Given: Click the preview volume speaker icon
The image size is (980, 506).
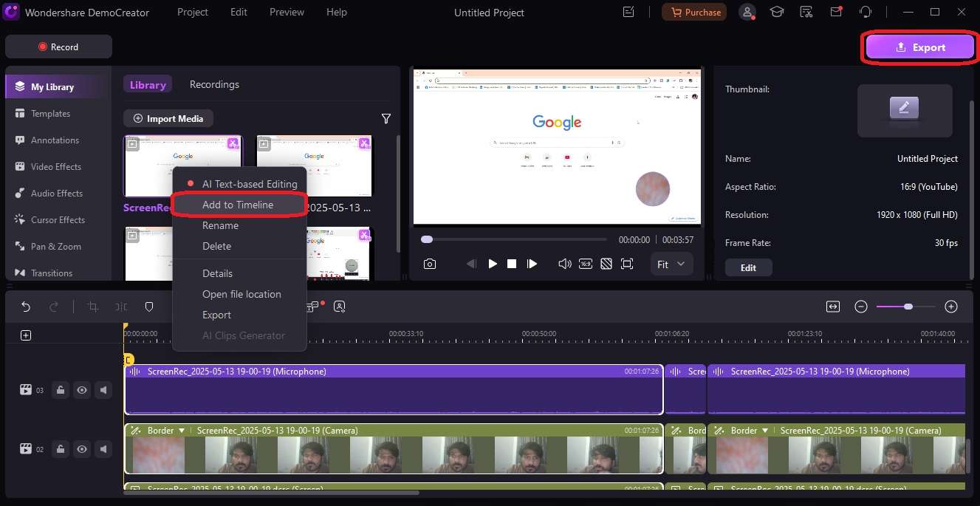Looking at the screenshot, I should 565,264.
